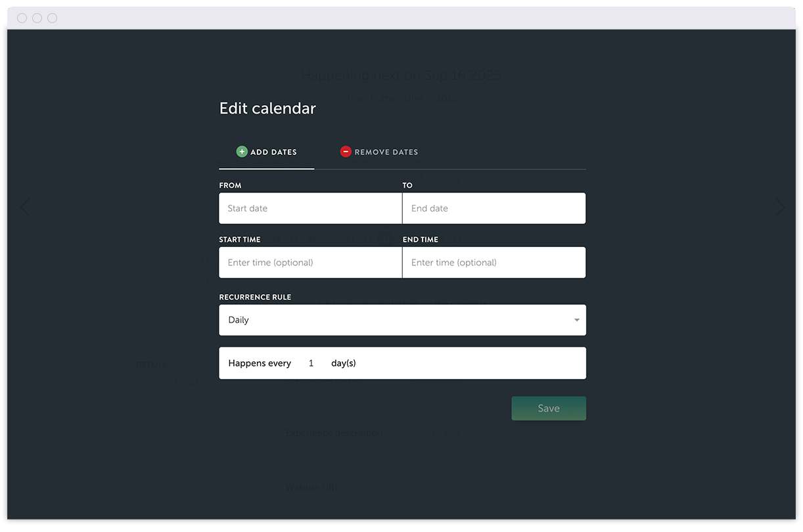This screenshot has height=532, width=803.
Task: Click the Start Time optional input
Action: (x=310, y=263)
